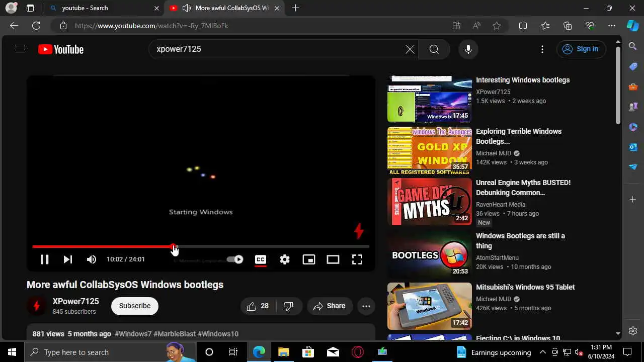Open Edge sidebar settings gear

(x=633, y=331)
